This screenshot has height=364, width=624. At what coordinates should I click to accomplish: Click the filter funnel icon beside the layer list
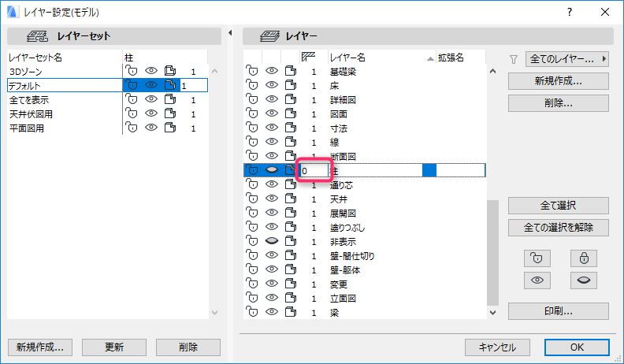[514, 59]
